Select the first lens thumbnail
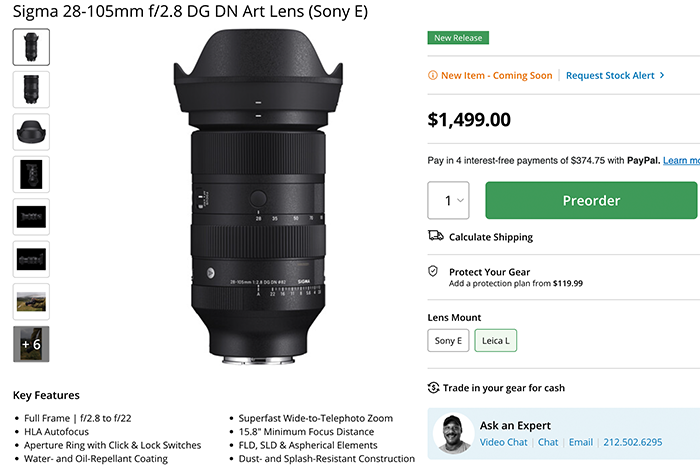 point(31,47)
